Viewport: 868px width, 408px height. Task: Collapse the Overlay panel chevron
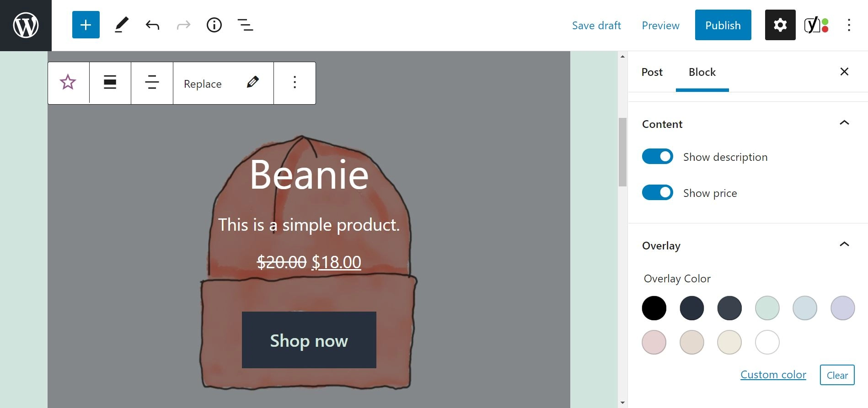pos(844,244)
